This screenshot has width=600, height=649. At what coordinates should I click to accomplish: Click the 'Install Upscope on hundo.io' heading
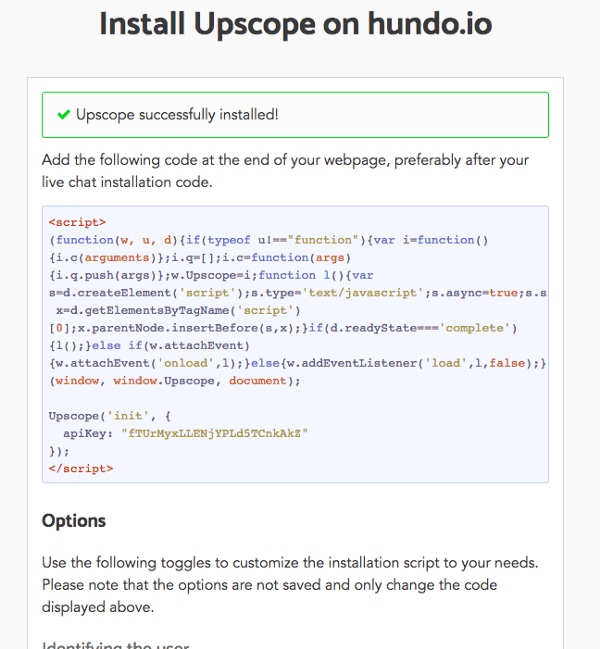click(x=295, y=24)
